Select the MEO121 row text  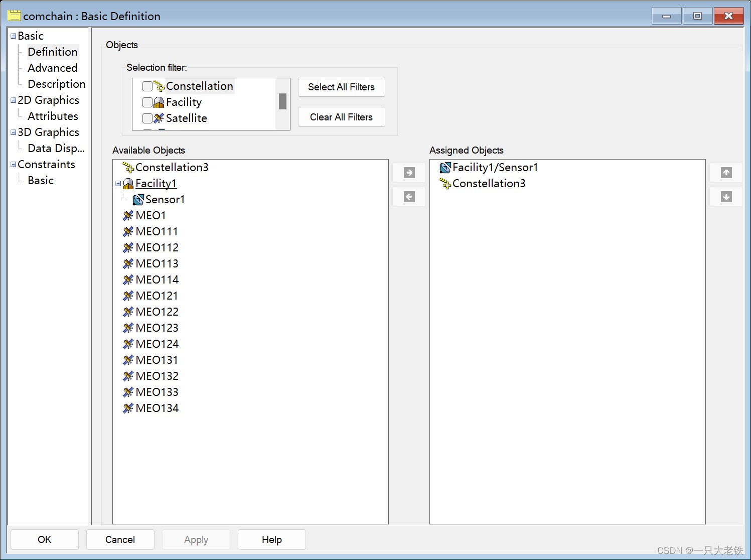click(x=157, y=296)
